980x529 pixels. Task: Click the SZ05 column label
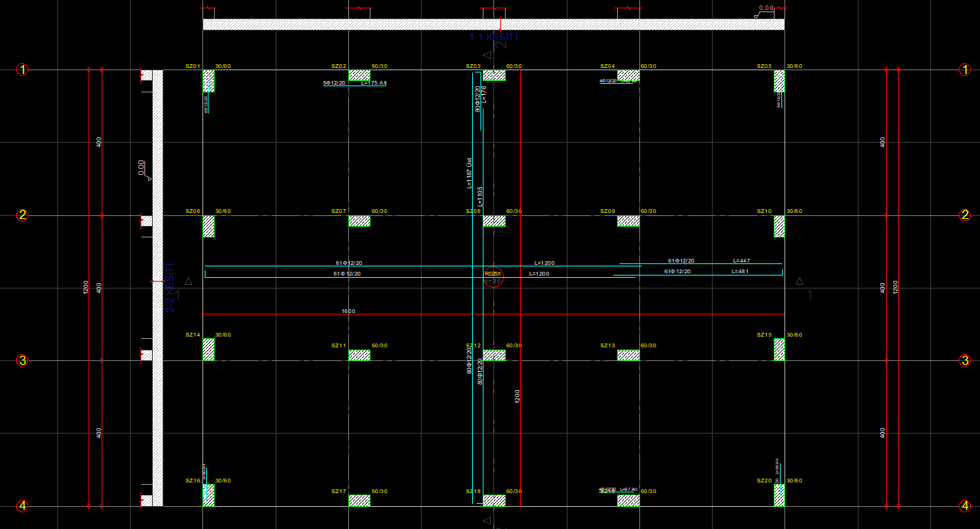coord(764,66)
